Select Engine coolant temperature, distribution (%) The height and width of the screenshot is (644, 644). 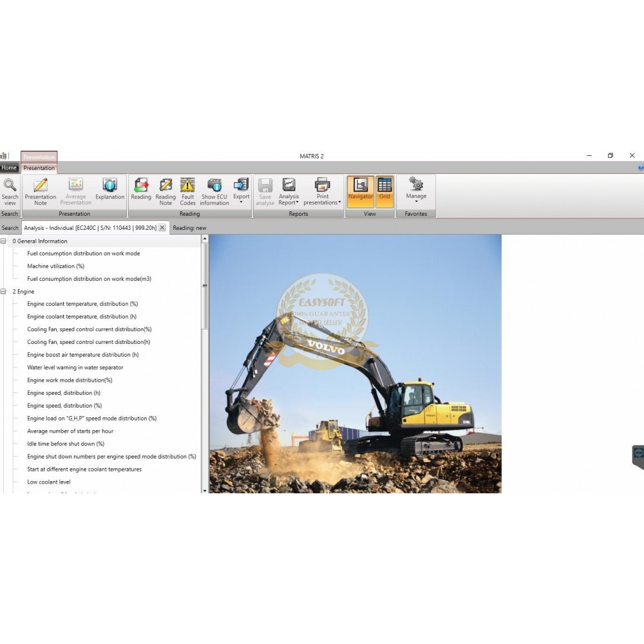coord(82,304)
